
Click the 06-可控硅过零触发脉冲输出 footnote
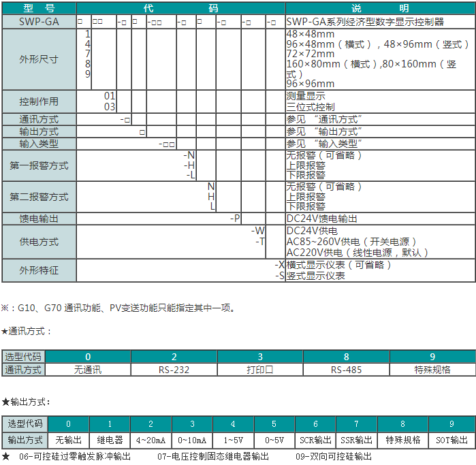point(75,457)
